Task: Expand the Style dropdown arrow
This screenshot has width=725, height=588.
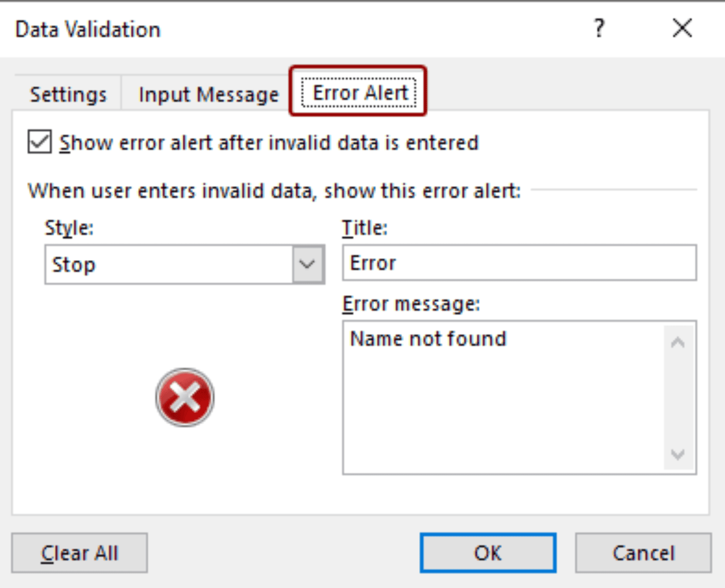Action: pyautogui.click(x=308, y=264)
